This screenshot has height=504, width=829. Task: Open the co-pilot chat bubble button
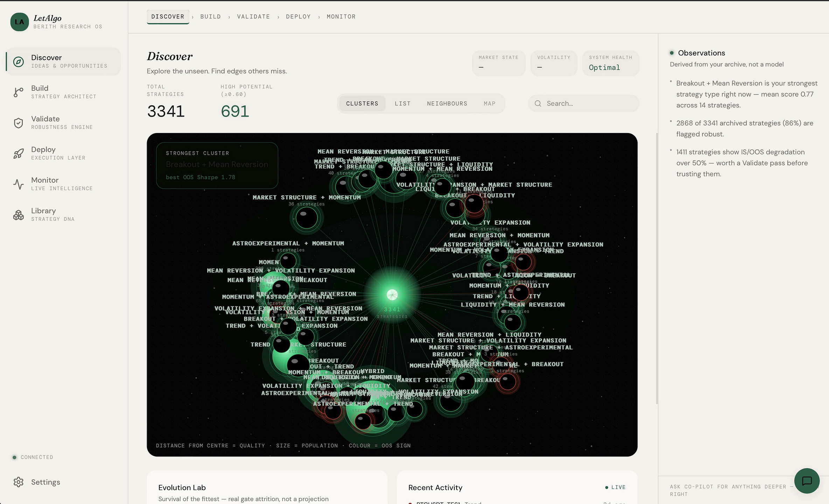coord(807,481)
